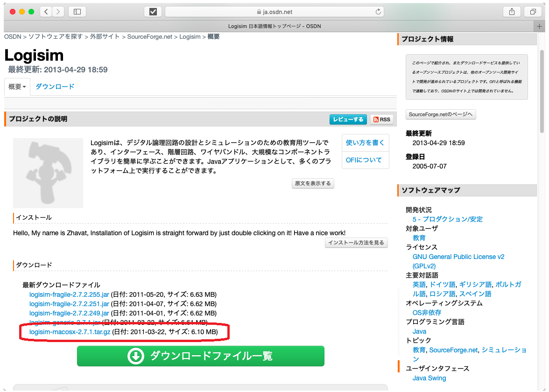Click the 原文を表示する button
Screen dimensions: 549x392
(x=313, y=183)
